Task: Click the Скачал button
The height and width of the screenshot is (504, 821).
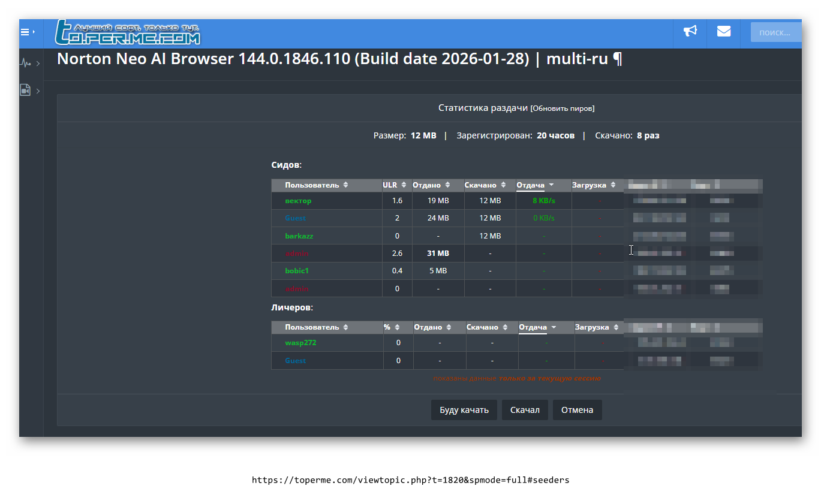Action: pyautogui.click(x=525, y=410)
